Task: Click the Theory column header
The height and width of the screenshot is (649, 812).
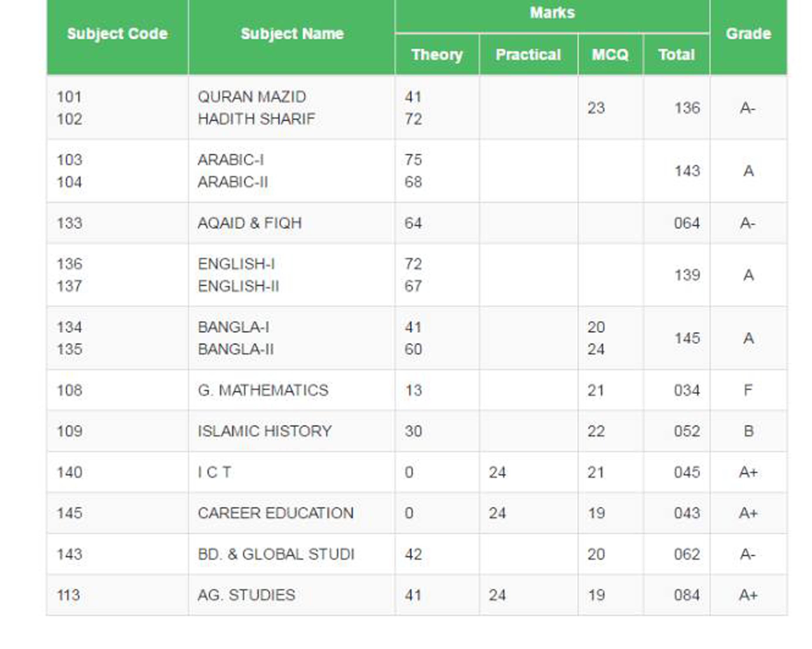Action: (437, 55)
